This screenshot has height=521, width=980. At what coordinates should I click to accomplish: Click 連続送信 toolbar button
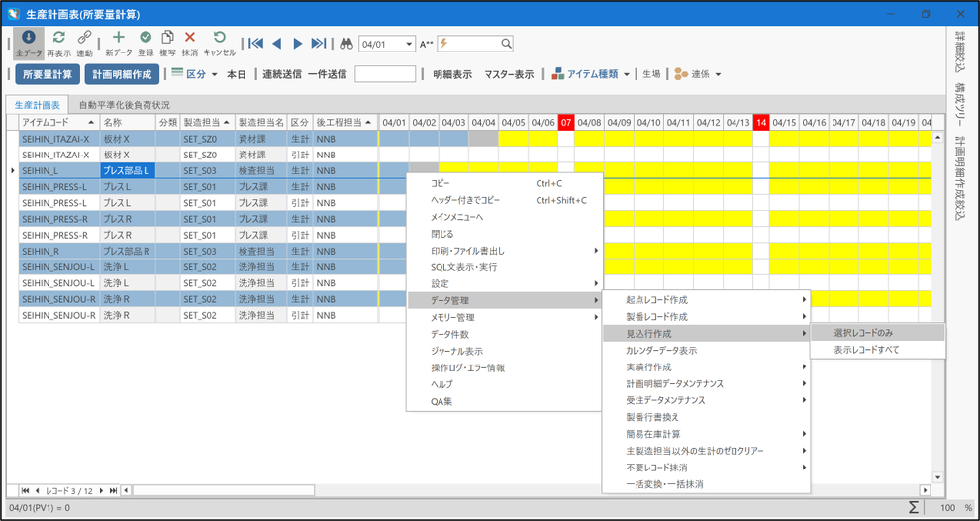click(282, 74)
